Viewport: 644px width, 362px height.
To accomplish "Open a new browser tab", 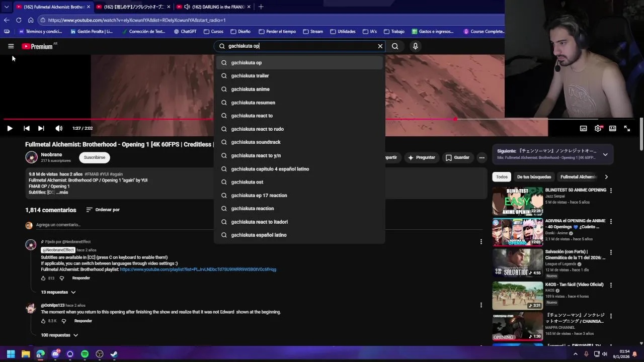I will (x=261, y=7).
